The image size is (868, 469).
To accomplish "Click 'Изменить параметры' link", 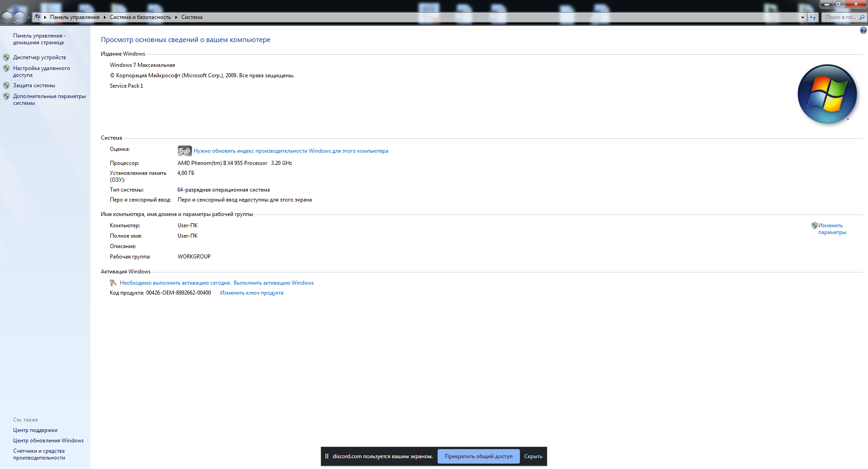I will pos(831,229).
